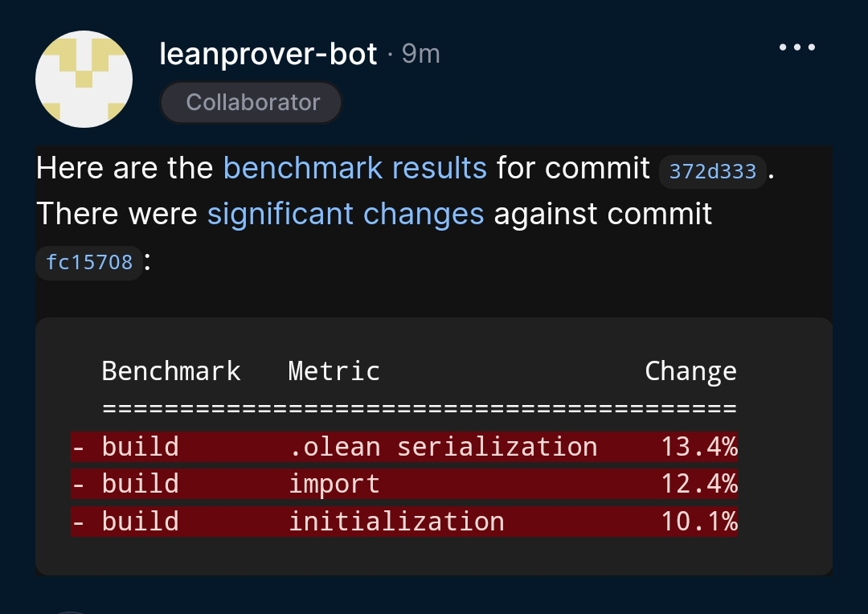Click the equals-sign separator line in table

420,408
